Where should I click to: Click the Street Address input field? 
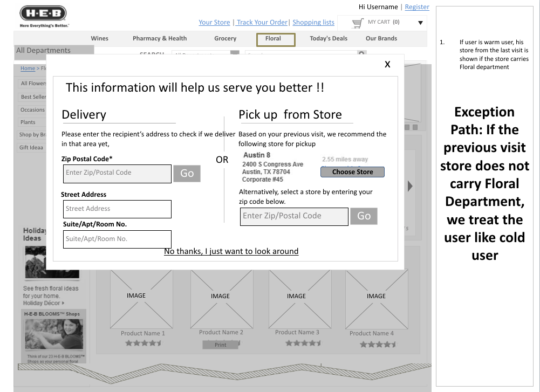pyautogui.click(x=117, y=209)
